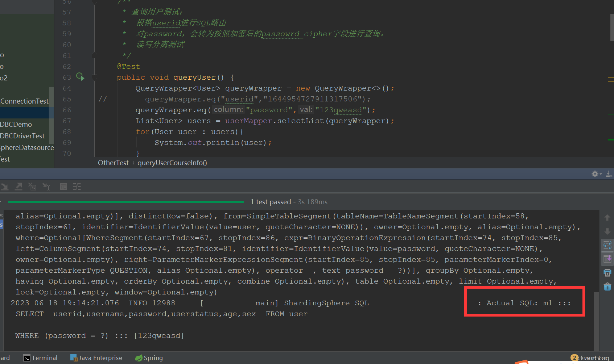Screen dimensions: 614x364
Task: Click the Print console output icon
Action: click(x=607, y=273)
